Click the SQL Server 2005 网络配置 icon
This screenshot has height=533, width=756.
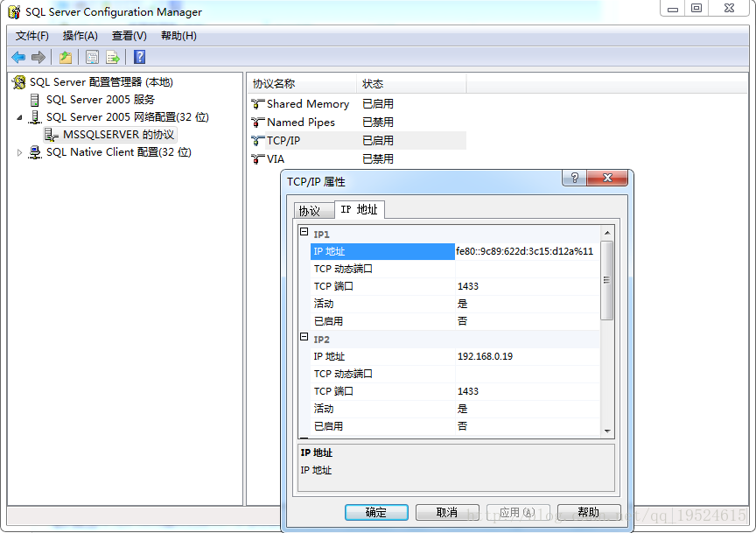click(35, 117)
